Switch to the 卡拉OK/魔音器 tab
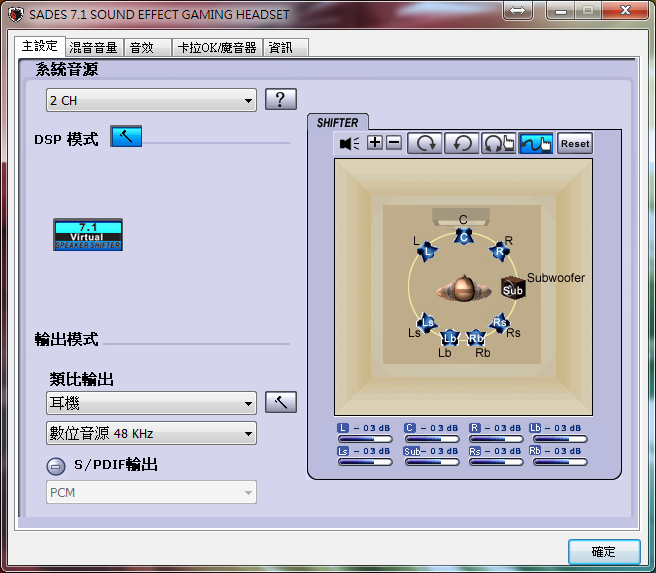The height and width of the screenshot is (573, 656). (x=217, y=47)
